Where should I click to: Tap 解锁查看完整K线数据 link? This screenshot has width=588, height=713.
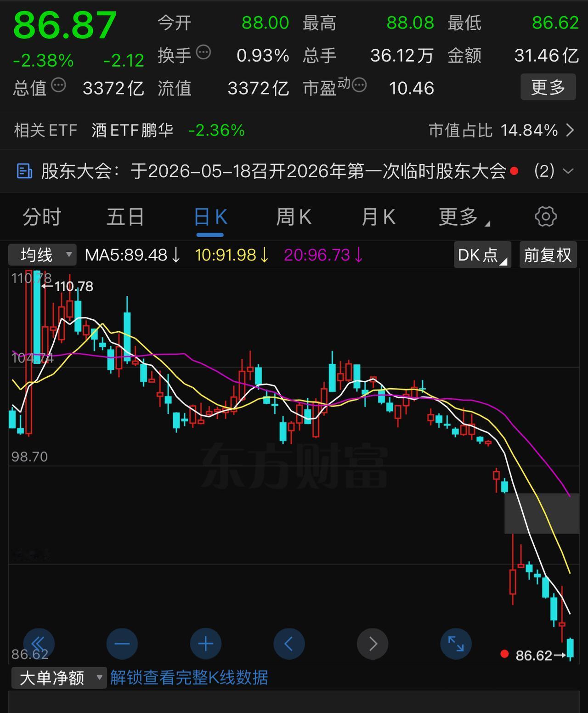tap(189, 678)
